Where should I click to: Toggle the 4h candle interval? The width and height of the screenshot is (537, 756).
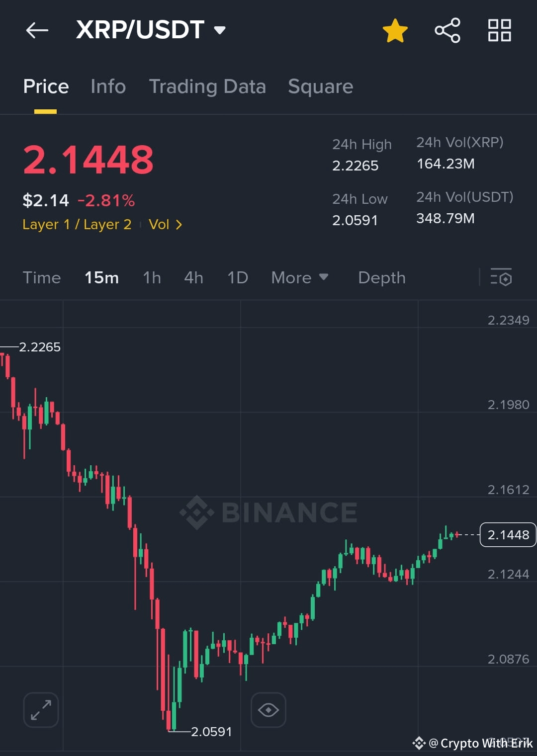(193, 277)
